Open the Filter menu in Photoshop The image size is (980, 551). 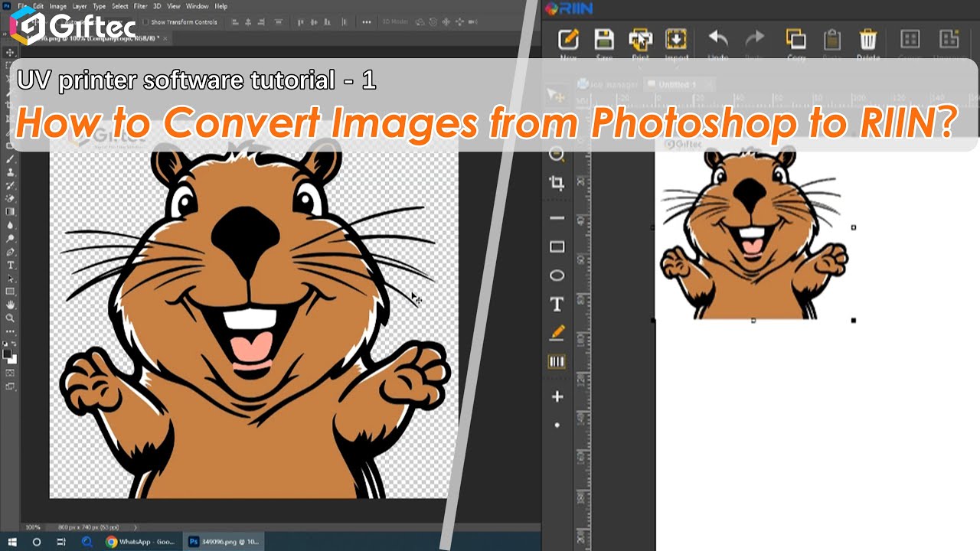(141, 6)
